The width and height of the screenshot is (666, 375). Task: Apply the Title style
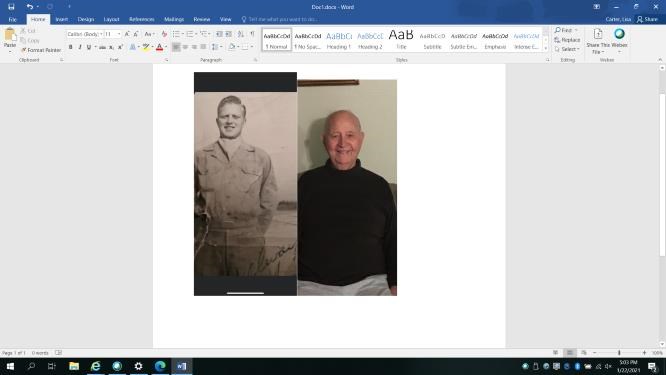[401, 40]
